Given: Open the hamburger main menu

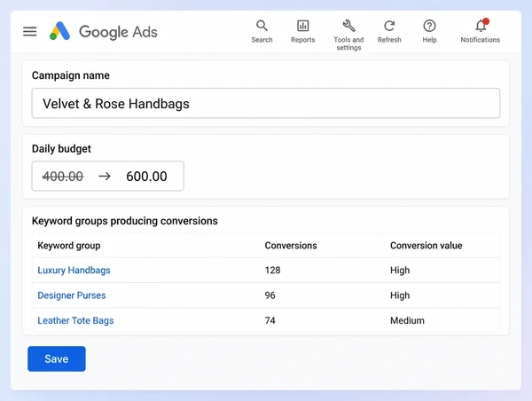Looking at the screenshot, I should (x=30, y=32).
